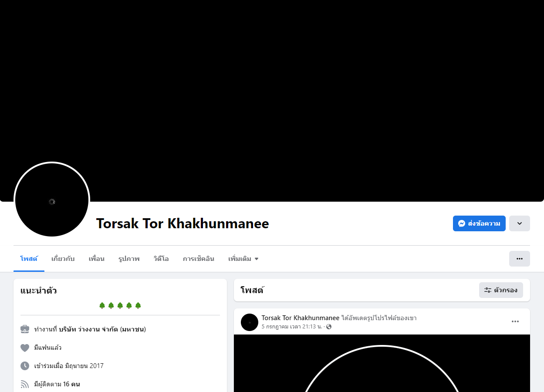The width and height of the screenshot is (544, 392).
Task: Click the heart relationship status icon
Action: pos(25,348)
